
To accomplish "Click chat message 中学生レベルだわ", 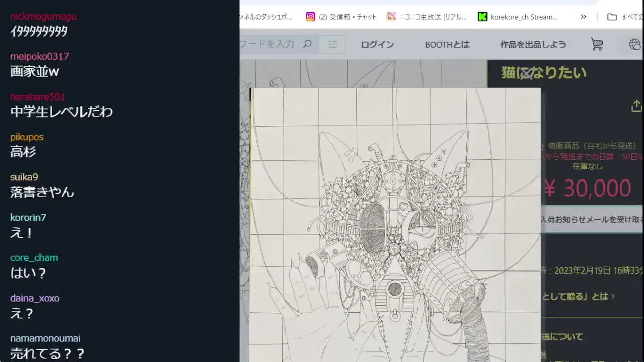I will [61, 112].
